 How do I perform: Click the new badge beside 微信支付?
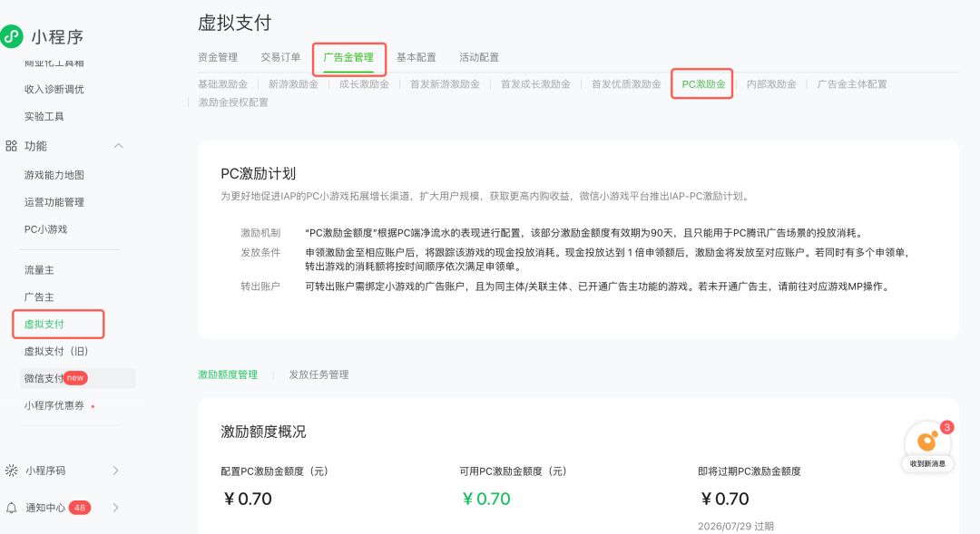click(x=75, y=378)
